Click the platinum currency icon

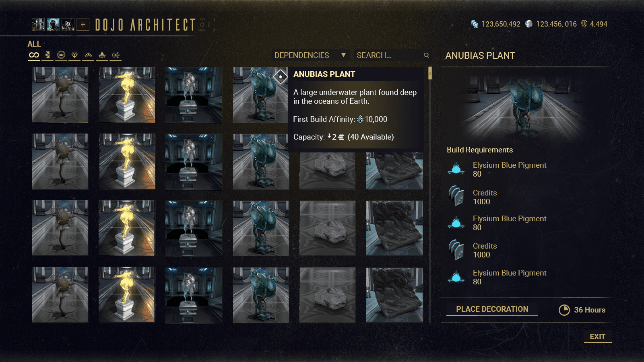(529, 24)
